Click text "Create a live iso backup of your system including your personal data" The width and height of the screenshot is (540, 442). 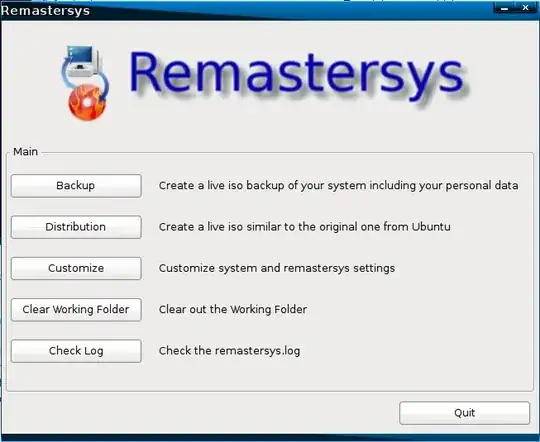point(338,186)
